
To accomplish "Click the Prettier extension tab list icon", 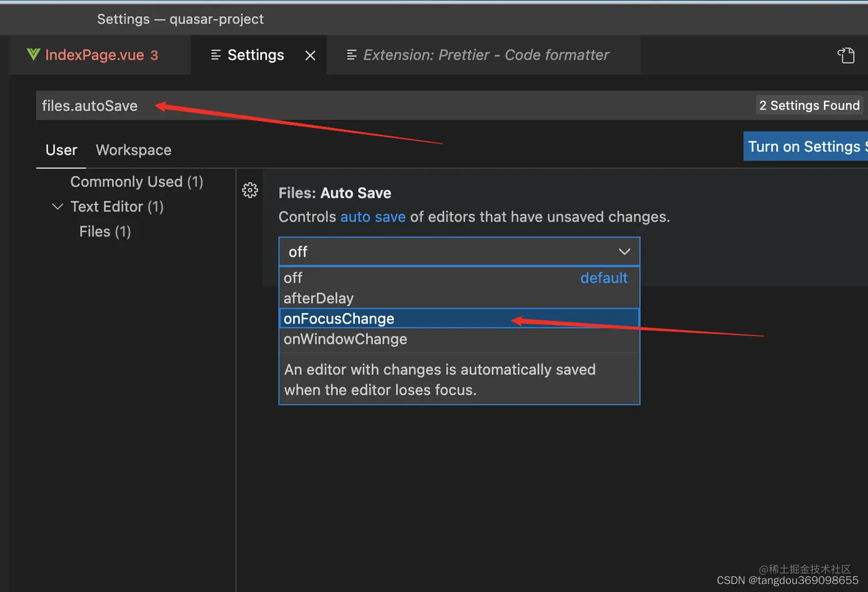I will click(x=352, y=55).
